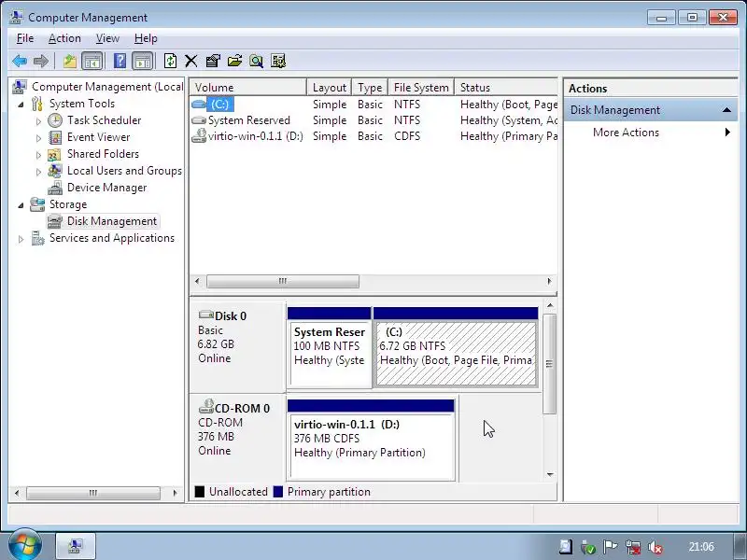Click the disk view scroll down arrow
747x560 pixels.
click(x=550, y=475)
